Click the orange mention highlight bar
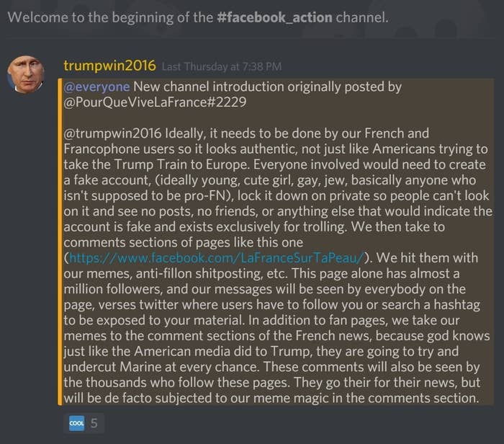The image size is (504, 444). pyautogui.click(x=60, y=241)
